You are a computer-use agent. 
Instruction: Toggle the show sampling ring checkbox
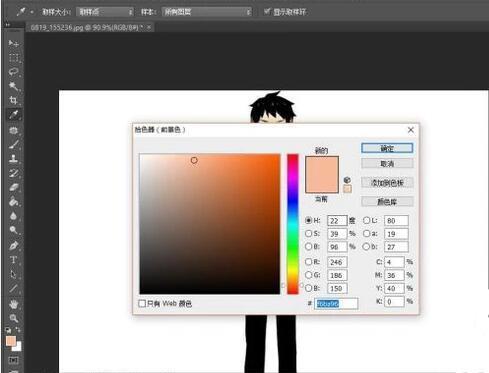pos(267,12)
